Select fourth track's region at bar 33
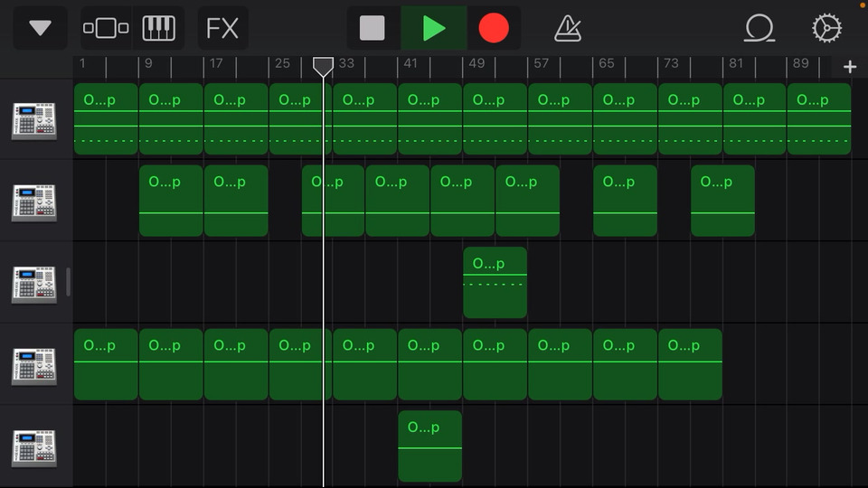 point(364,364)
